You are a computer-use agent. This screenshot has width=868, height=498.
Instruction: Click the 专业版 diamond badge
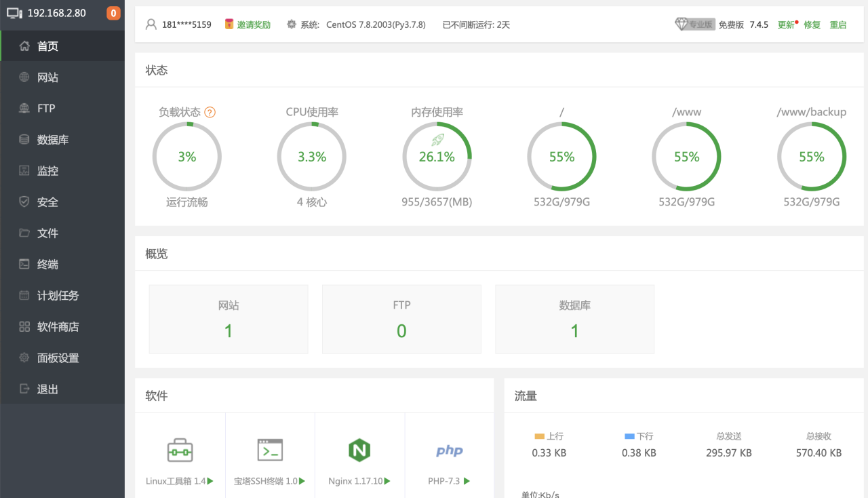694,24
